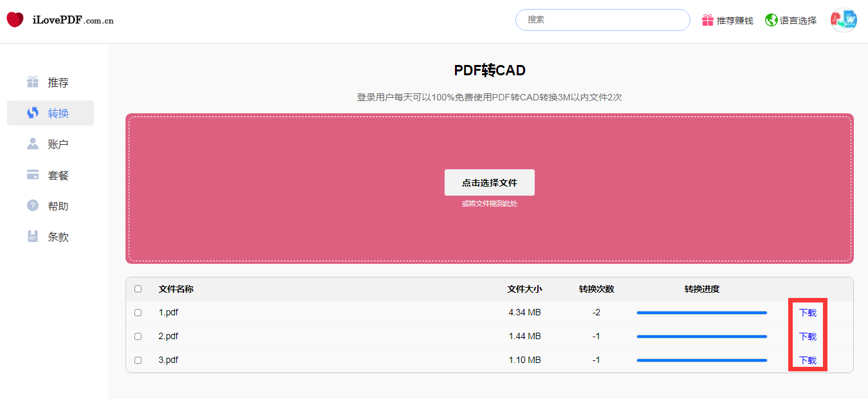The height and width of the screenshot is (399, 868).
Task: Click the 账户 person icon in sidebar
Action: (33, 144)
